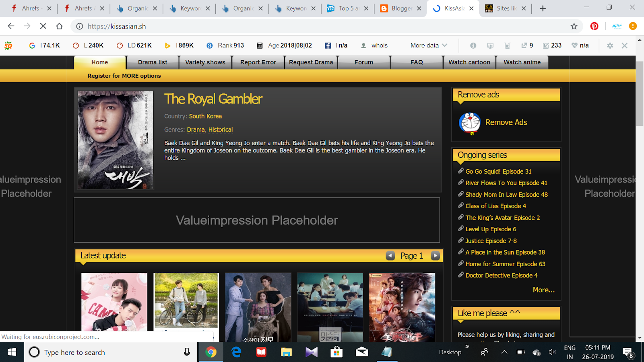Viewport: 644px width, 362px height.
Task: Go to Variety shows tab
Action: click(x=205, y=62)
